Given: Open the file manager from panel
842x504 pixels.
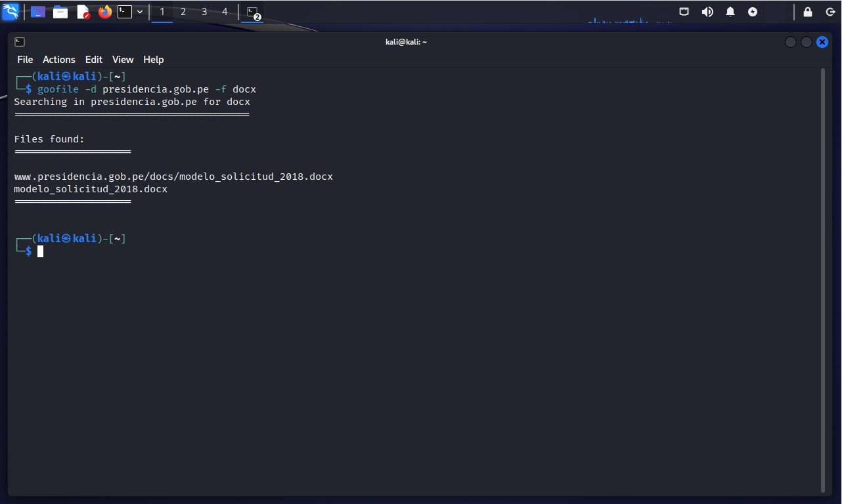Looking at the screenshot, I should pos(60,12).
